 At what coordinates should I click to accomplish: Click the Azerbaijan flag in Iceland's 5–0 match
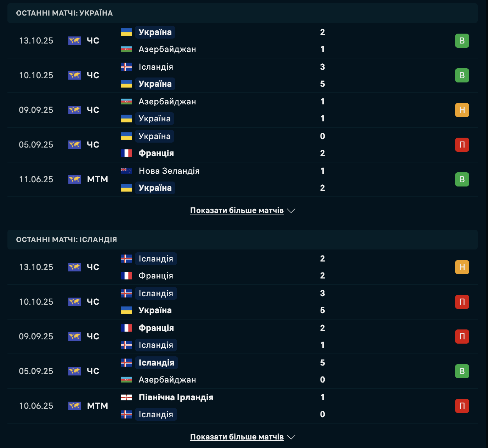point(126,380)
